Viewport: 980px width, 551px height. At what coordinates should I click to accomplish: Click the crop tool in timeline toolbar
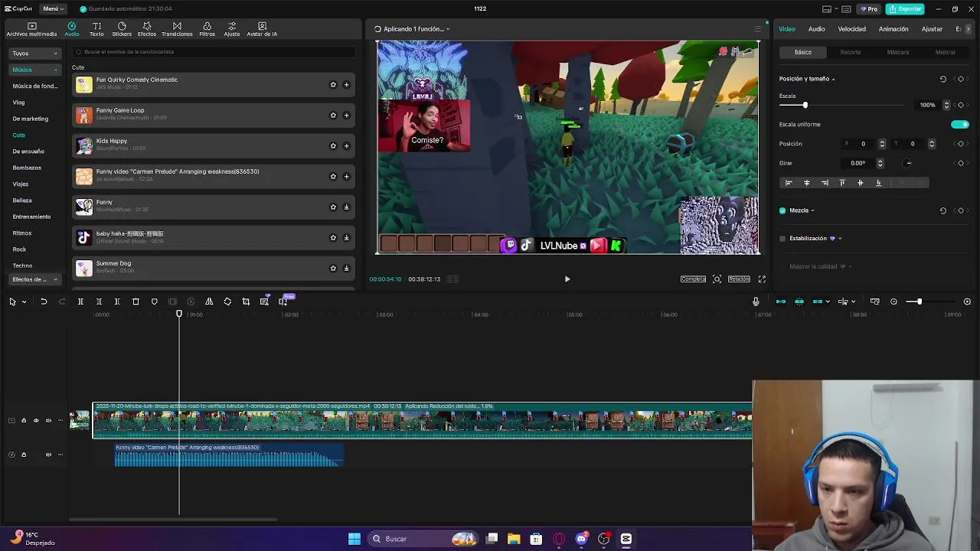click(x=246, y=302)
